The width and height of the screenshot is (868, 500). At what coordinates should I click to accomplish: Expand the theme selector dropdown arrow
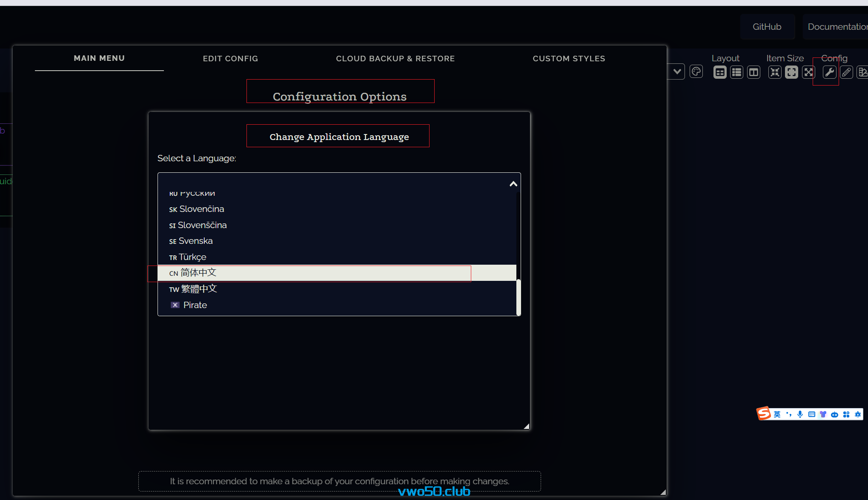[677, 71]
